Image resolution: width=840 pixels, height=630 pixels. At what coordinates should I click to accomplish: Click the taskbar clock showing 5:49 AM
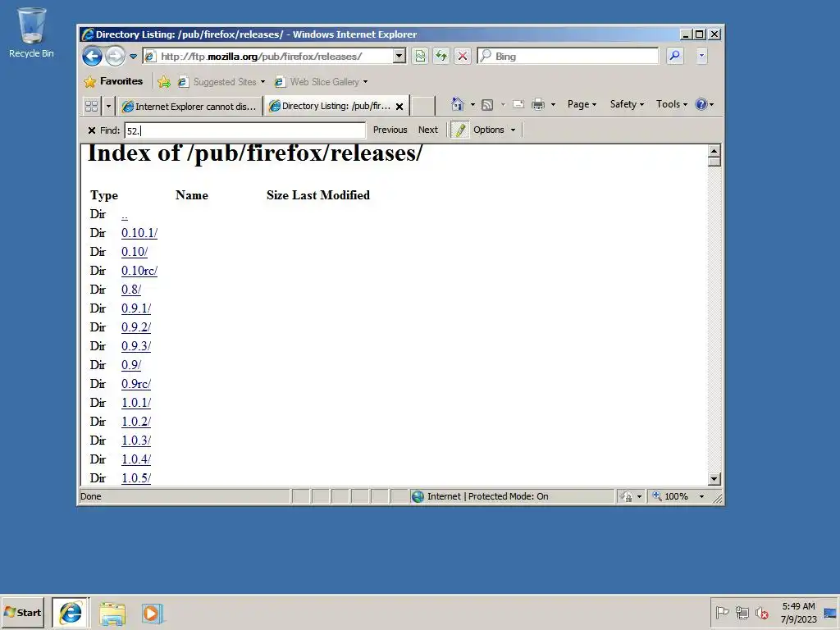pos(798,613)
